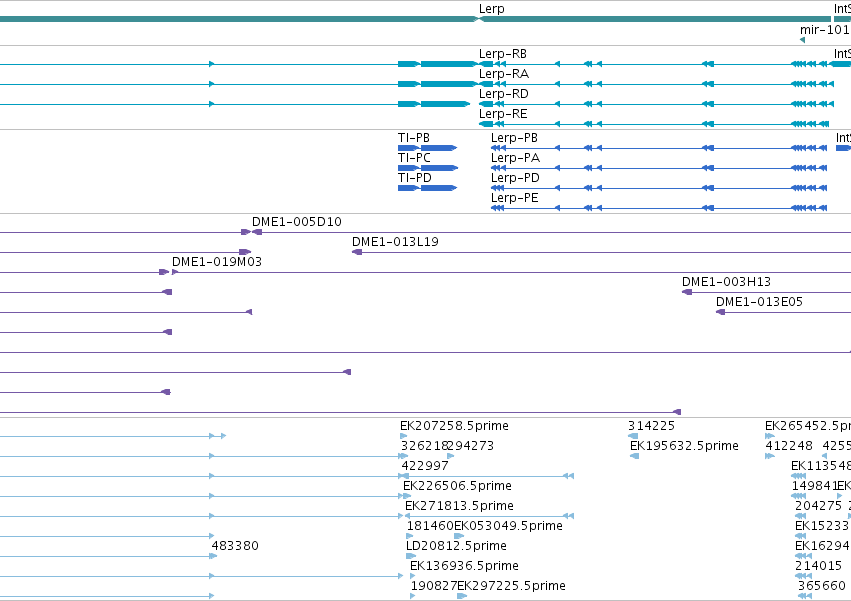Click the Tl-PC protein feature
This screenshot has height=601, width=851.
pyautogui.click(x=428, y=168)
